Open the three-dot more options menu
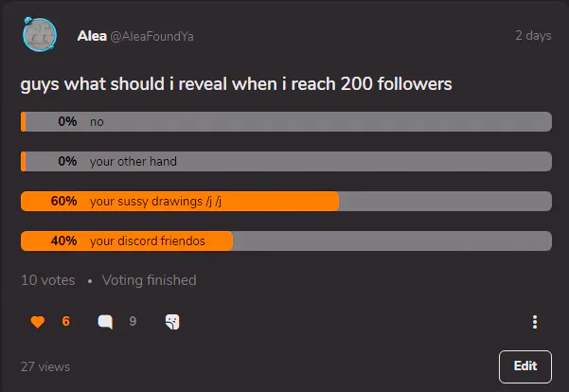 tap(535, 322)
